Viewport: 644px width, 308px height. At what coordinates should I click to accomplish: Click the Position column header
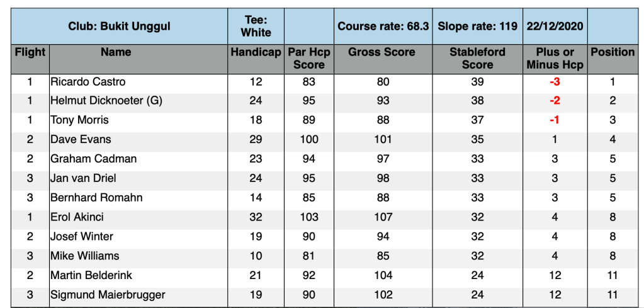(x=613, y=52)
